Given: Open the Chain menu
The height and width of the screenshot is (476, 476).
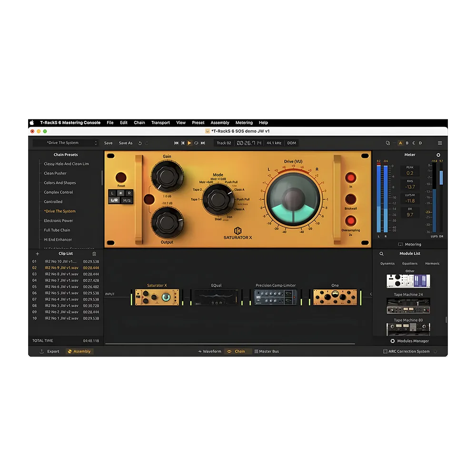Looking at the screenshot, I should point(139,123).
